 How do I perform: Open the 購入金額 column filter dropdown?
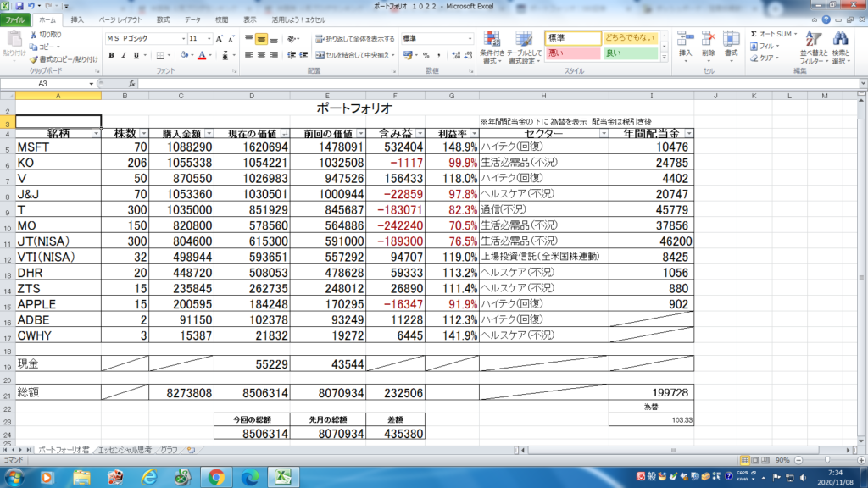[x=209, y=134]
